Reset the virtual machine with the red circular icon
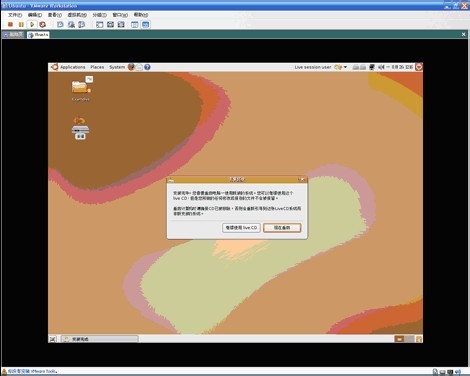Viewport: 470px width, 376px height. [x=42, y=24]
